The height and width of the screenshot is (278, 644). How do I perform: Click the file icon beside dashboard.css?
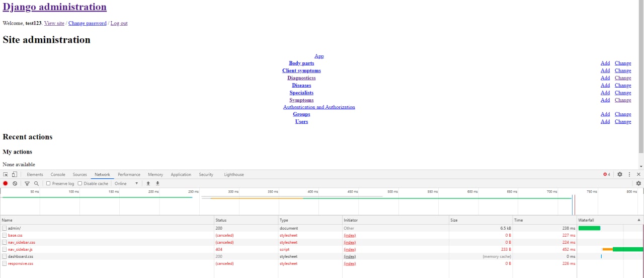pyautogui.click(x=5, y=256)
